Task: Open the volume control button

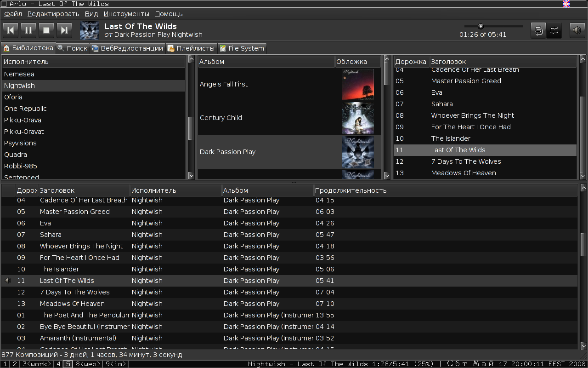Action: [577, 30]
